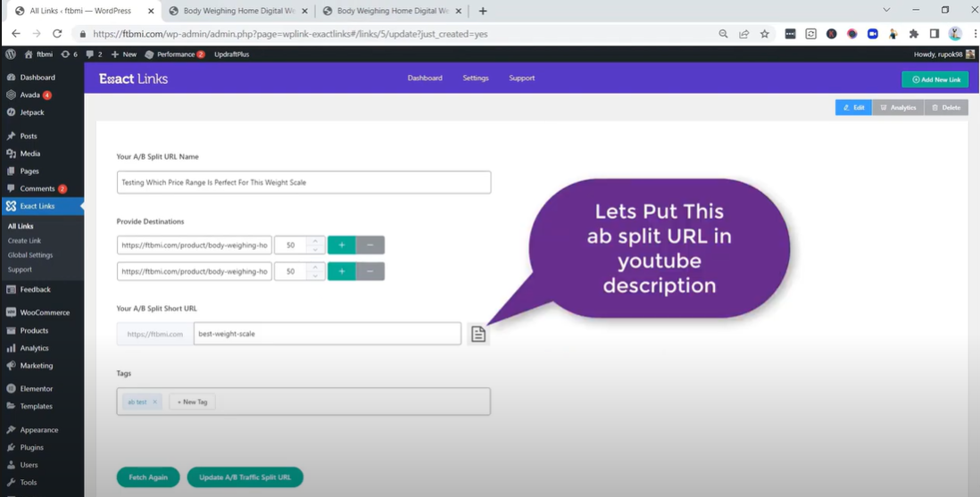The width and height of the screenshot is (980, 497).
Task: Click the A/B Split URL Name field
Action: [x=303, y=183]
